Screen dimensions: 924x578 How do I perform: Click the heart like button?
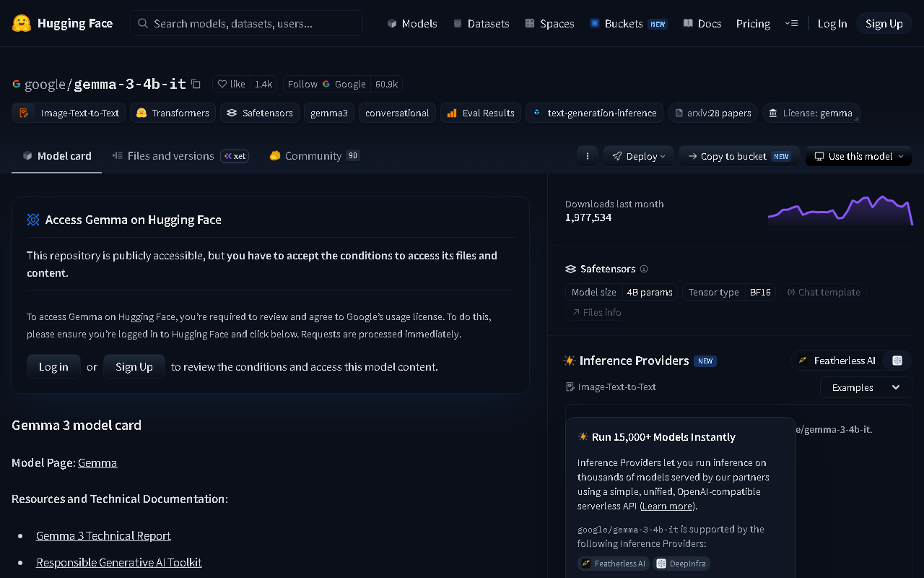[x=232, y=84]
